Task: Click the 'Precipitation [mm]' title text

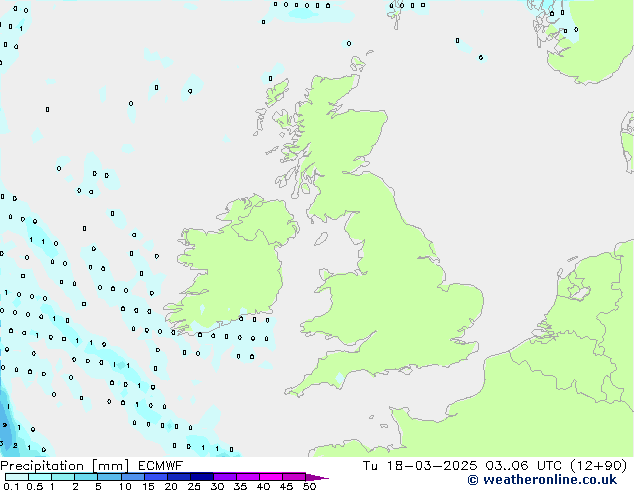Action: (65, 466)
